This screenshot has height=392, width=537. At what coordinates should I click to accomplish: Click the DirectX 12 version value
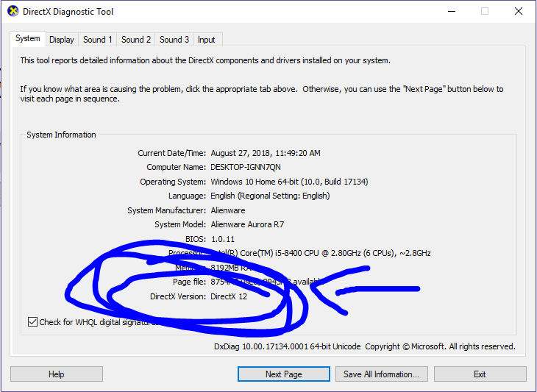[x=229, y=296]
